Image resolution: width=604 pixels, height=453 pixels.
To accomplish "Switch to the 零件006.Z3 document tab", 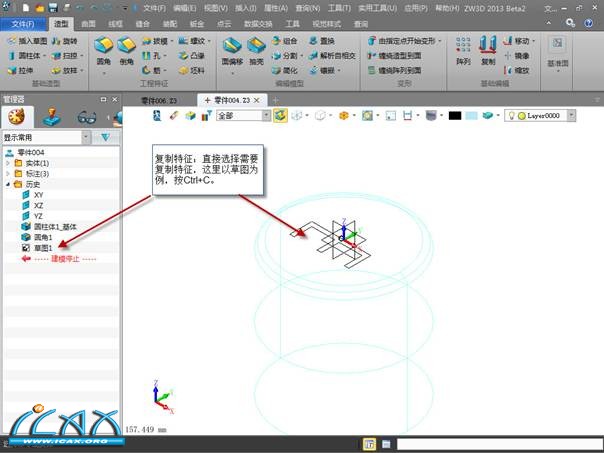I will 159,101.
